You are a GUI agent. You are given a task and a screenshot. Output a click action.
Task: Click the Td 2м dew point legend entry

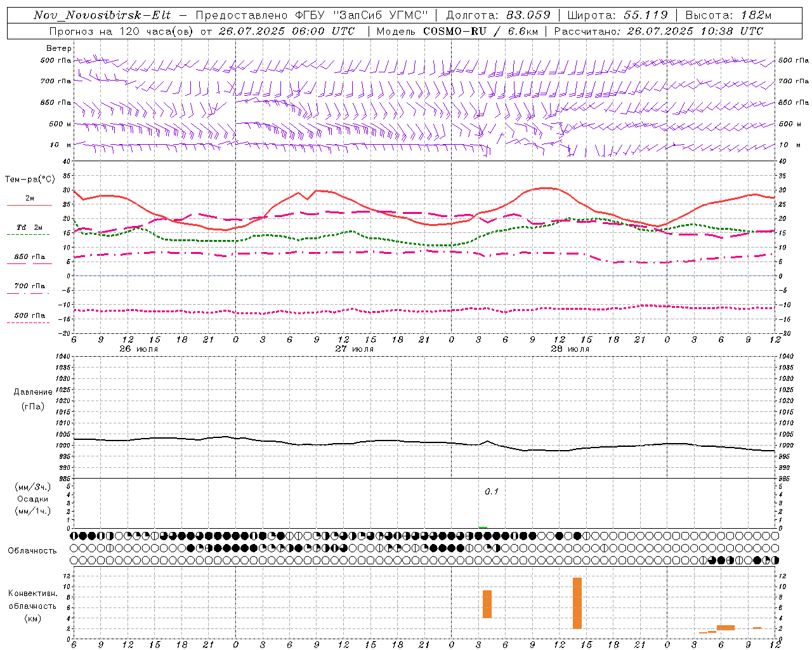29,227
